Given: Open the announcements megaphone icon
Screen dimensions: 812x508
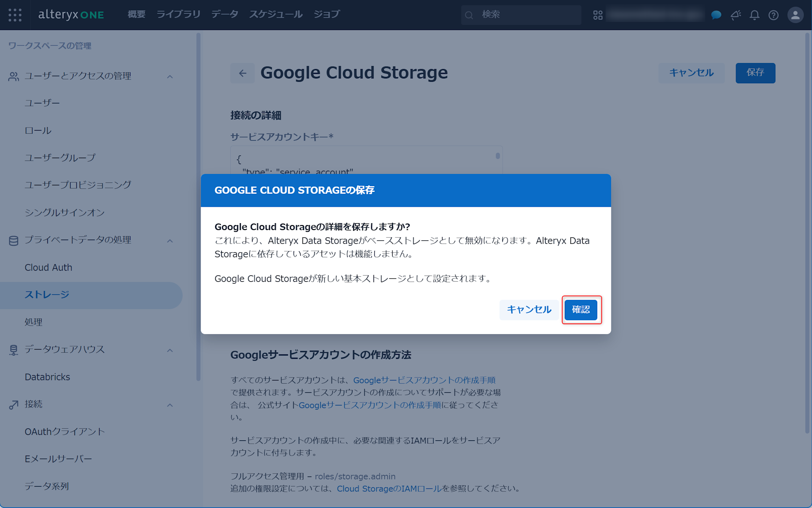Looking at the screenshot, I should [x=736, y=15].
